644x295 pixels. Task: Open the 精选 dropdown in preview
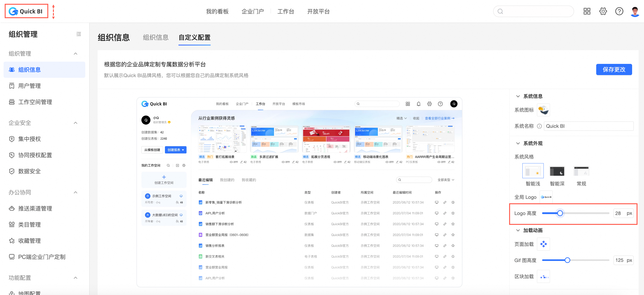click(401, 118)
